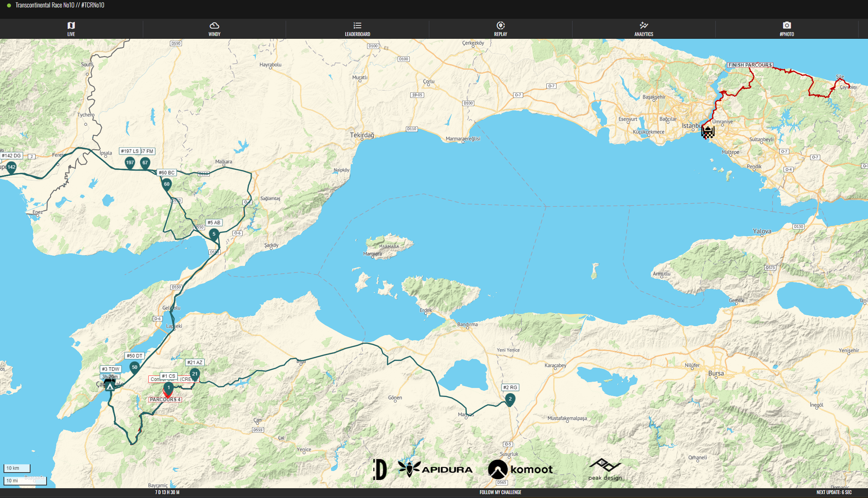Open the REPLAY tab
Image resolution: width=868 pixels, height=498 pixels.
(x=501, y=29)
